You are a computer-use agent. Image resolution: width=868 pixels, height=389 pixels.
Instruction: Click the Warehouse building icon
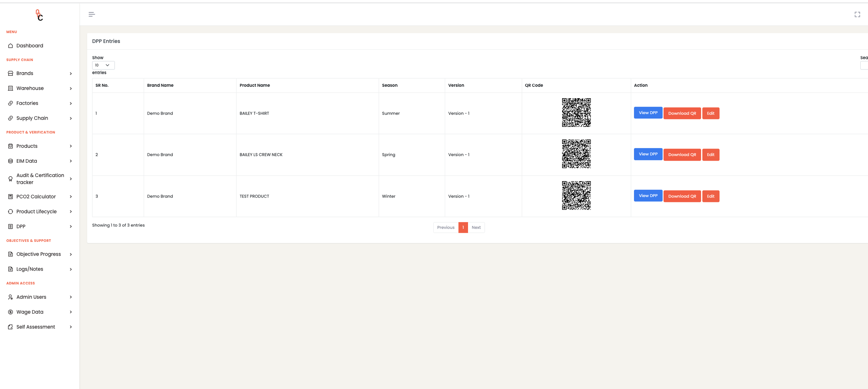(x=10, y=88)
